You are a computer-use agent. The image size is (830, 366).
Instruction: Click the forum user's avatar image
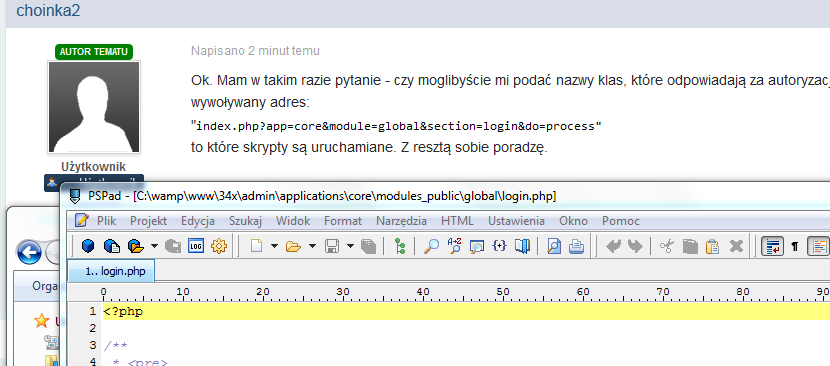[94, 108]
